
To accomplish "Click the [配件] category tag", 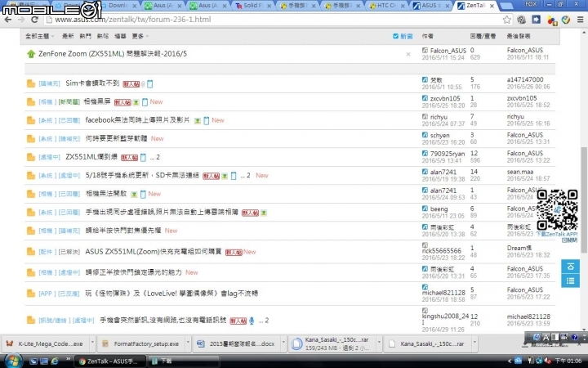I will [x=47, y=252].
